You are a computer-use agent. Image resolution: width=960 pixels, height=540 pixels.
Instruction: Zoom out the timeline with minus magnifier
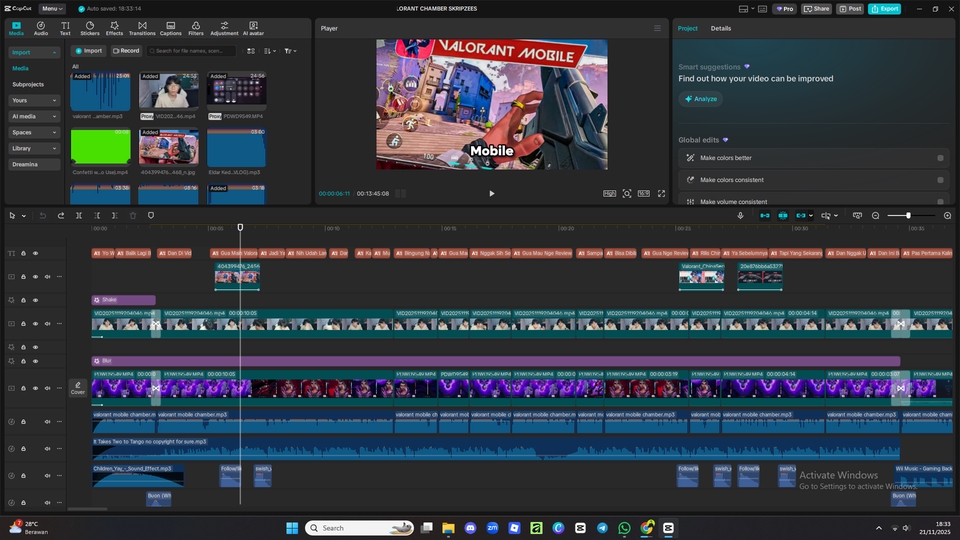point(876,216)
